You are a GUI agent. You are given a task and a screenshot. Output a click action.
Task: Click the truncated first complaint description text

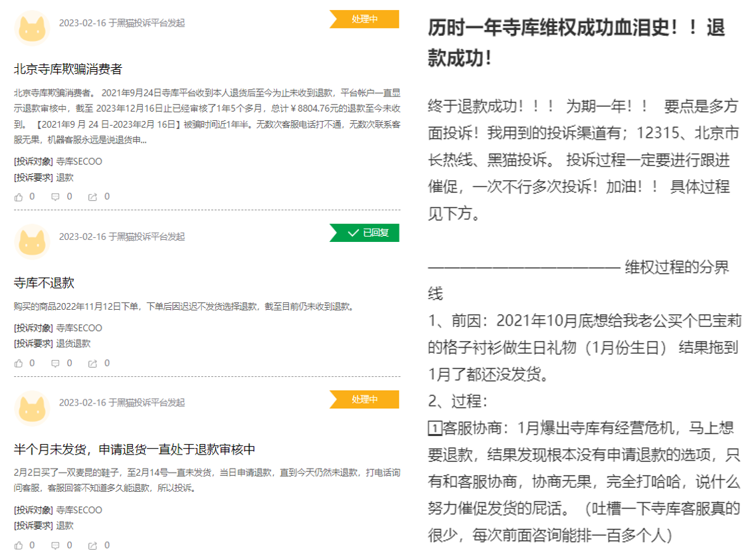206,116
